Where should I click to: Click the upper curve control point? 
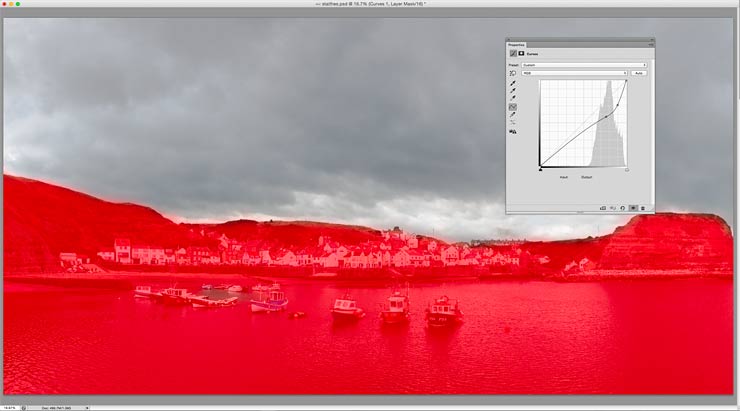pos(618,105)
